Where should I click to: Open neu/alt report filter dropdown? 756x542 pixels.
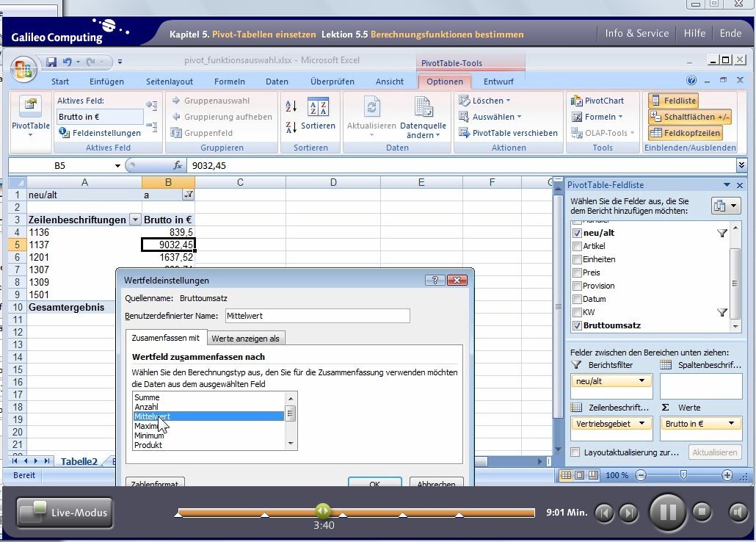pos(641,381)
